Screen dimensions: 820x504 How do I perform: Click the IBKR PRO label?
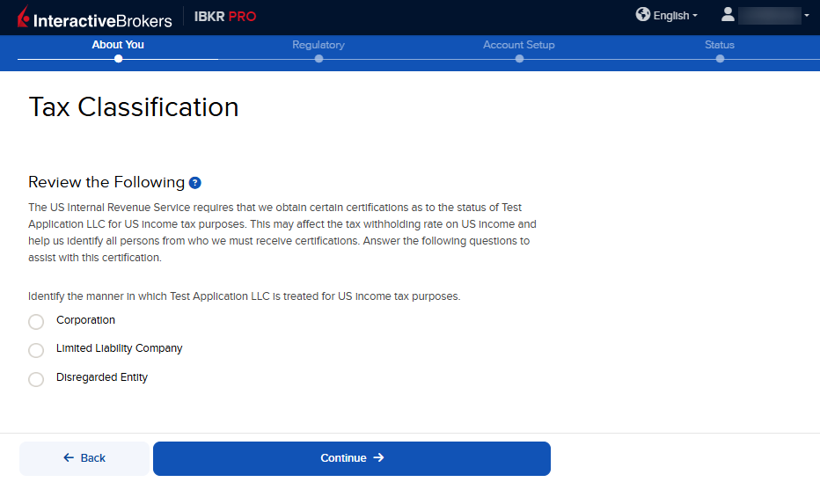click(225, 17)
